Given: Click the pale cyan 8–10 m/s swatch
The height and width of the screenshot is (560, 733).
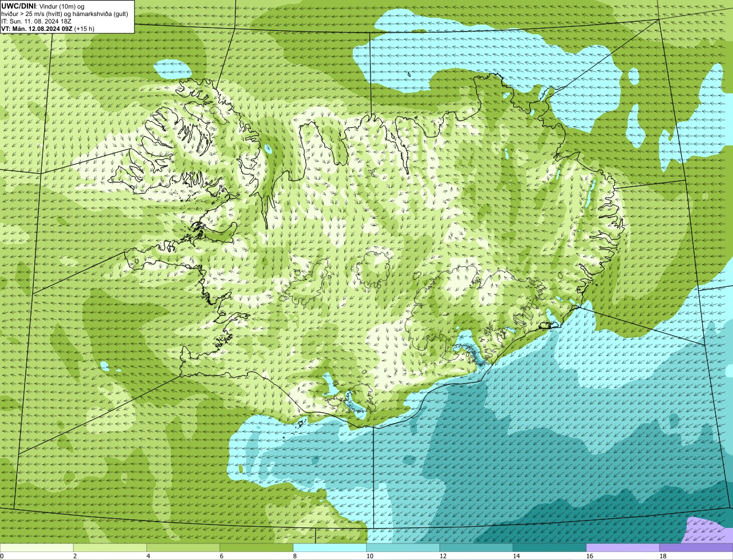Looking at the screenshot, I should (x=330, y=547).
